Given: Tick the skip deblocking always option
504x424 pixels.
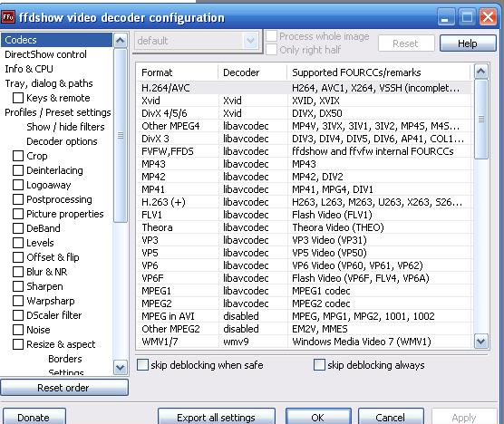Looking at the screenshot, I should tap(319, 365).
